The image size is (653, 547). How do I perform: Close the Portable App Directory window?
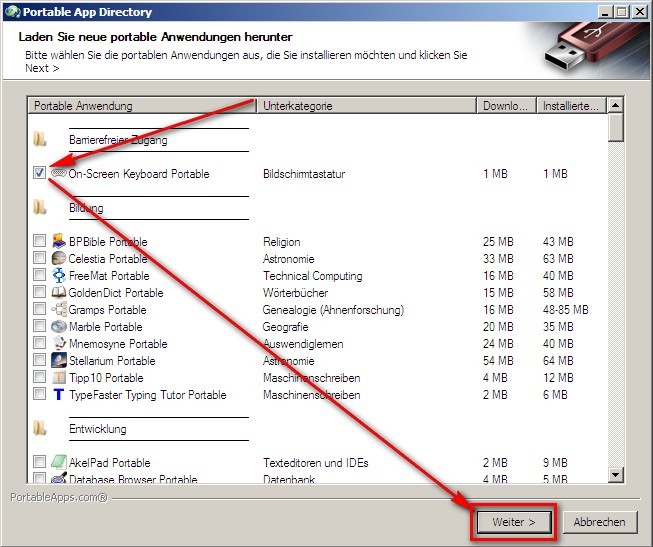pos(639,11)
